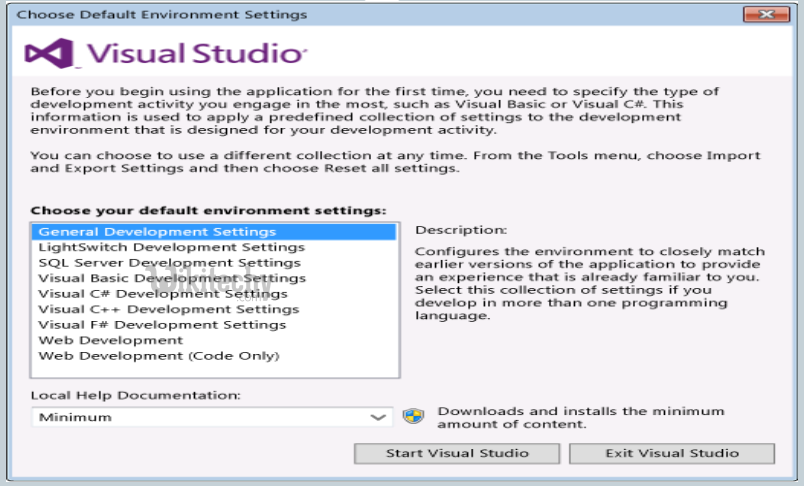804x486 pixels.
Task: Click the Visual Studio logo icon
Action: pos(49,53)
